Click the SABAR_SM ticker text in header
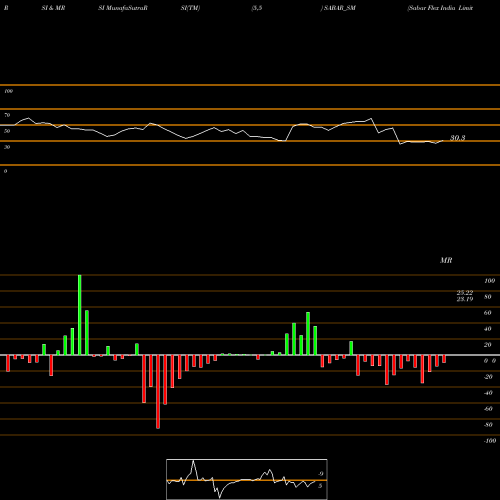Image resolution: width=500 pixels, height=500 pixels. click(340, 8)
